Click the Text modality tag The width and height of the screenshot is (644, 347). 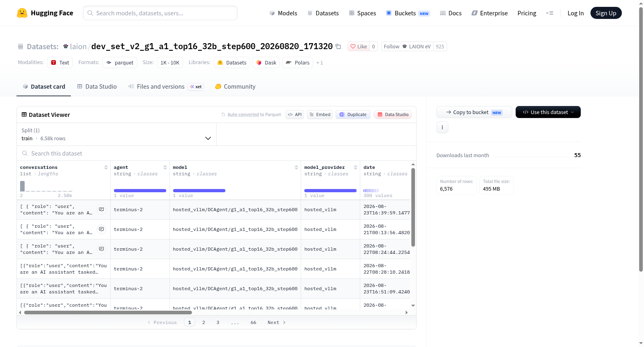tap(60, 62)
